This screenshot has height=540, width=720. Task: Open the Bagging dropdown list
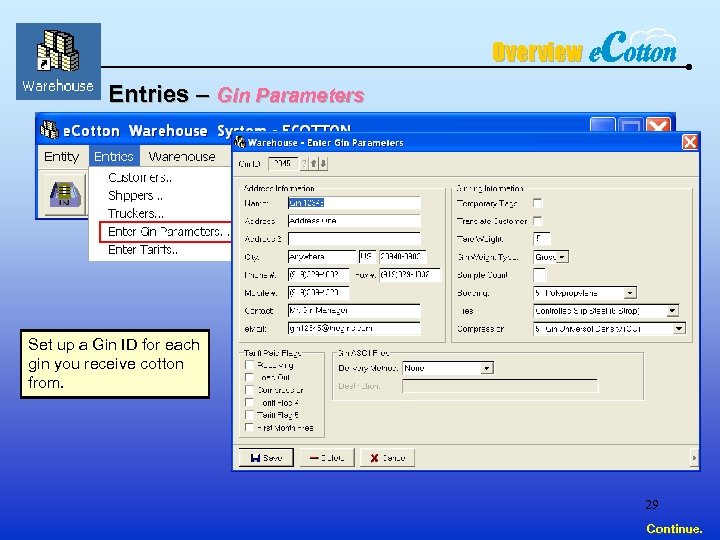pyautogui.click(x=630, y=293)
